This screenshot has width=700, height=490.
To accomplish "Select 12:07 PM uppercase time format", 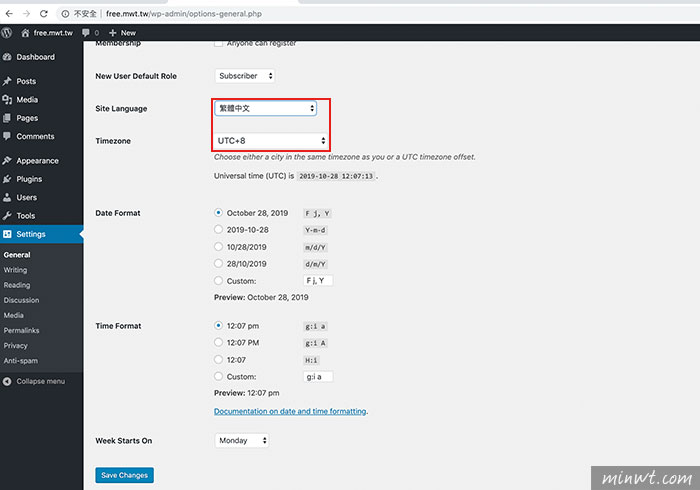I will (218, 342).
